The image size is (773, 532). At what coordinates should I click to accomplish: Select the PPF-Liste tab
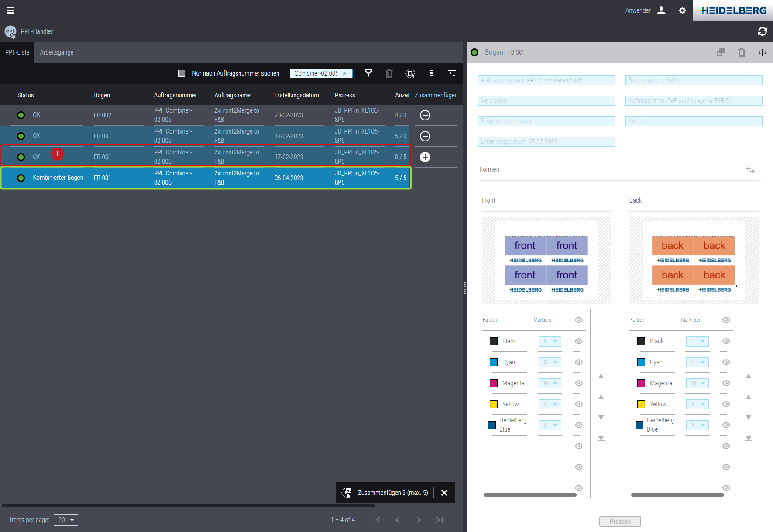(x=17, y=52)
